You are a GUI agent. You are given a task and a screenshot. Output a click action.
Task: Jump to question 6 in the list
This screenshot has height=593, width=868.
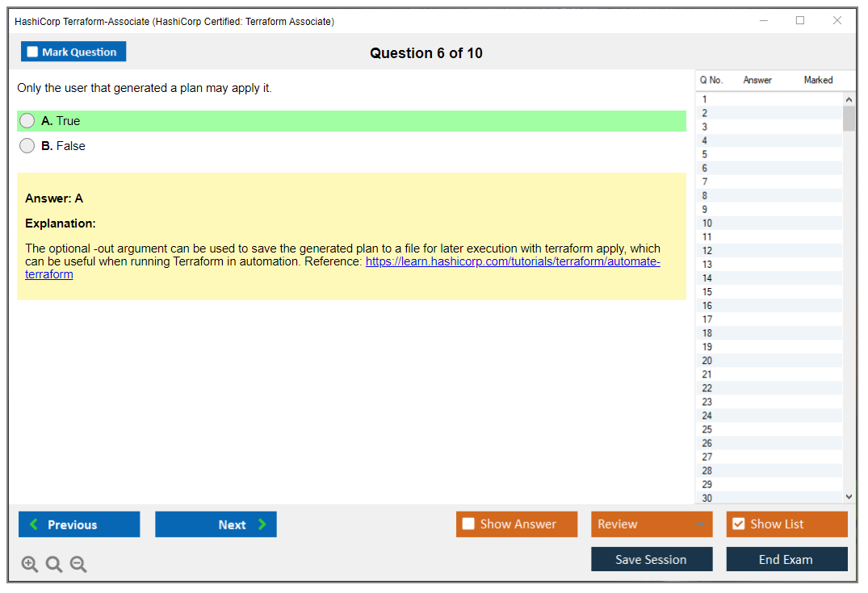click(705, 169)
